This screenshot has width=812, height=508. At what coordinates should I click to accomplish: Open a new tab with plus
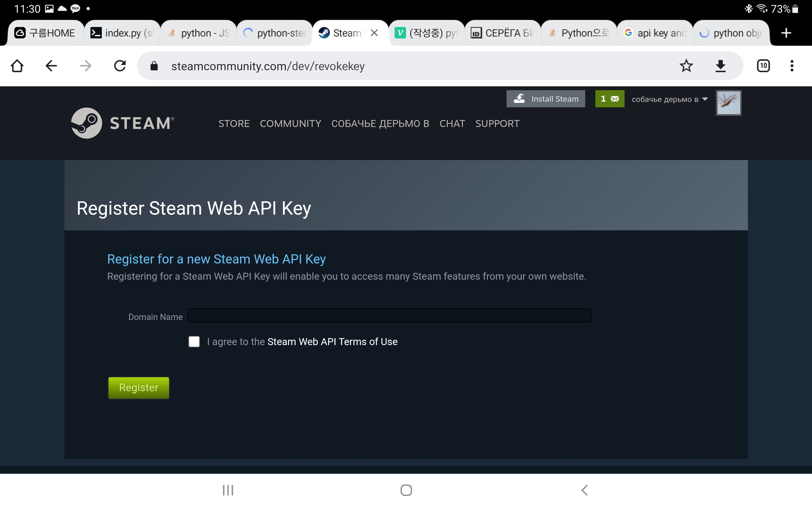point(786,33)
